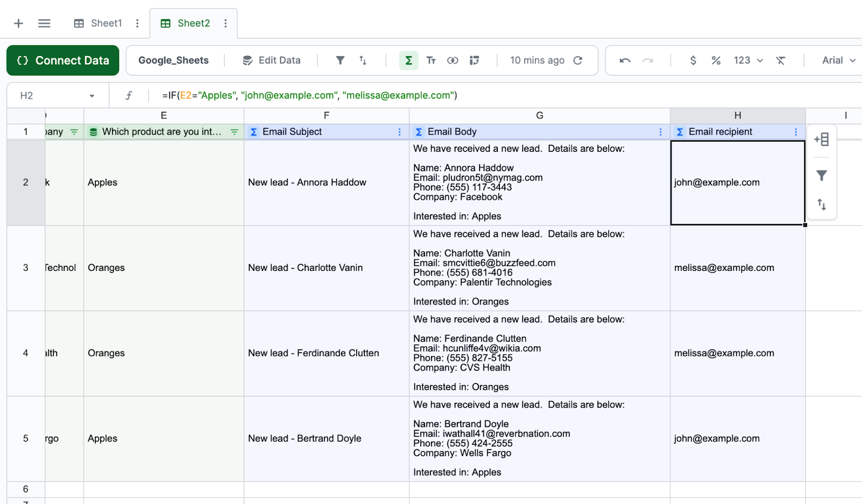Click the Edit Data button

[x=272, y=60]
